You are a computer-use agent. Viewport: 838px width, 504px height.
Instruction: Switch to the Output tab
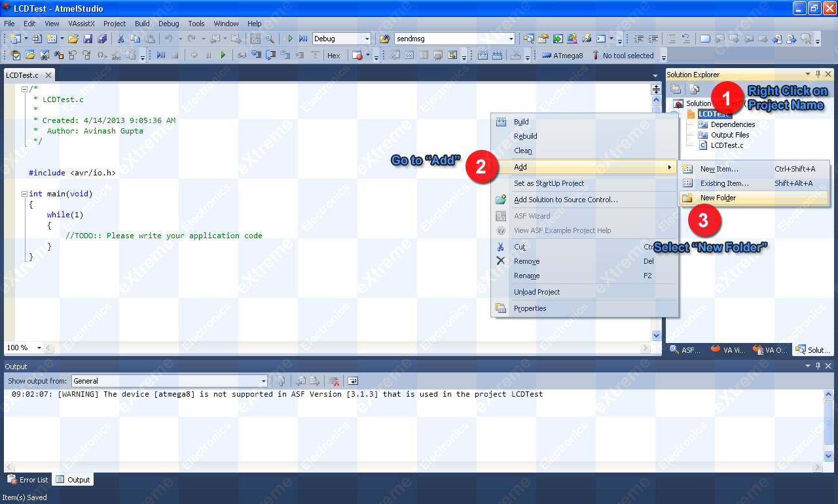click(73, 480)
